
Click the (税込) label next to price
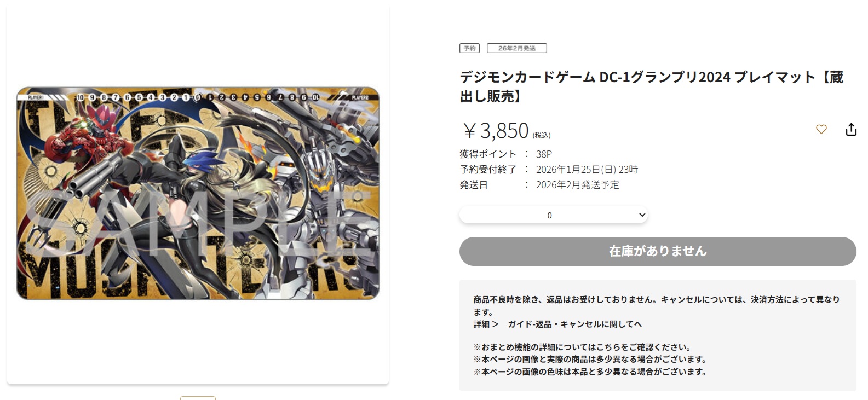pyautogui.click(x=542, y=135)
